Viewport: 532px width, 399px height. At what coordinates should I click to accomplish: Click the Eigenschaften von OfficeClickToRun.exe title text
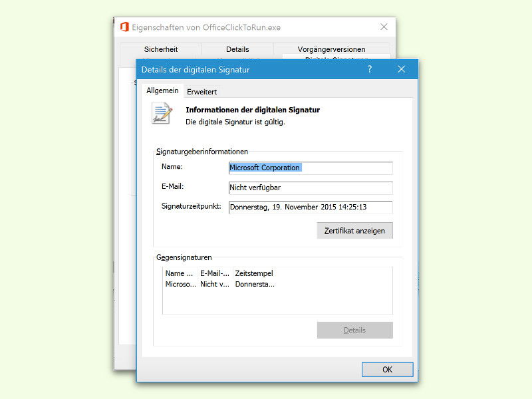[206, 27]
